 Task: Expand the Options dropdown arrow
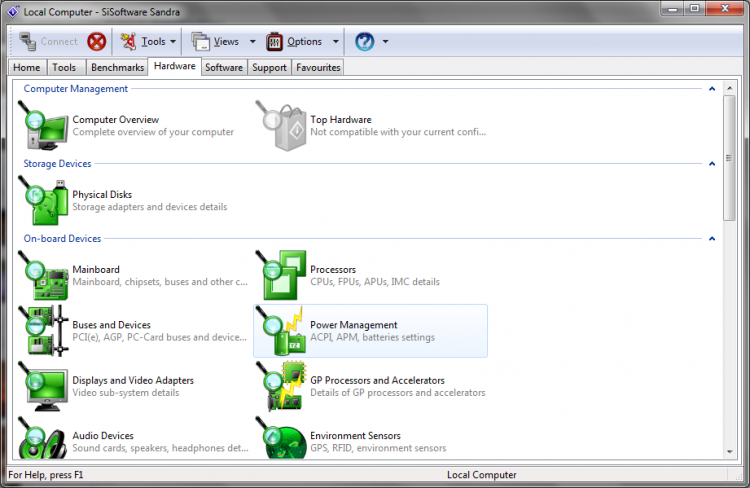coord(336,42)
